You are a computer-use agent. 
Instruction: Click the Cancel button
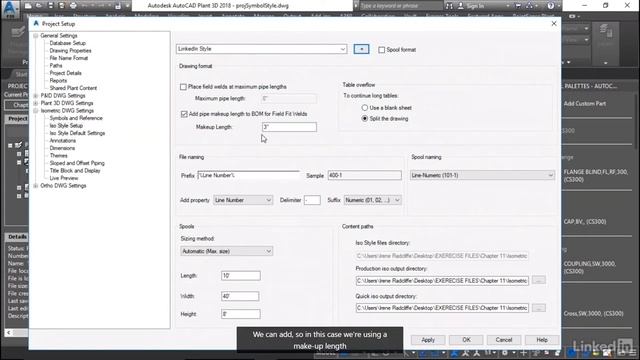click(x=504, y=340)
